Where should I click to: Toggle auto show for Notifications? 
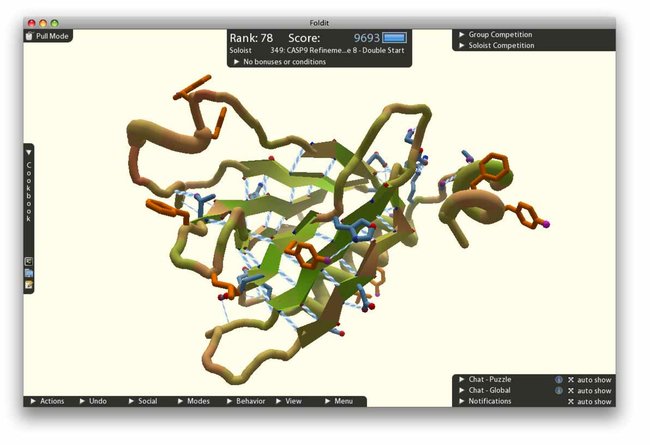571,402
